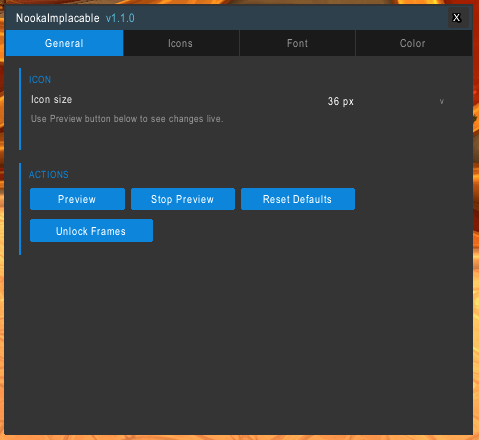Screen dimensions: 479x440
Task: Click the Stop Preview button
Action: coord(183,199)
